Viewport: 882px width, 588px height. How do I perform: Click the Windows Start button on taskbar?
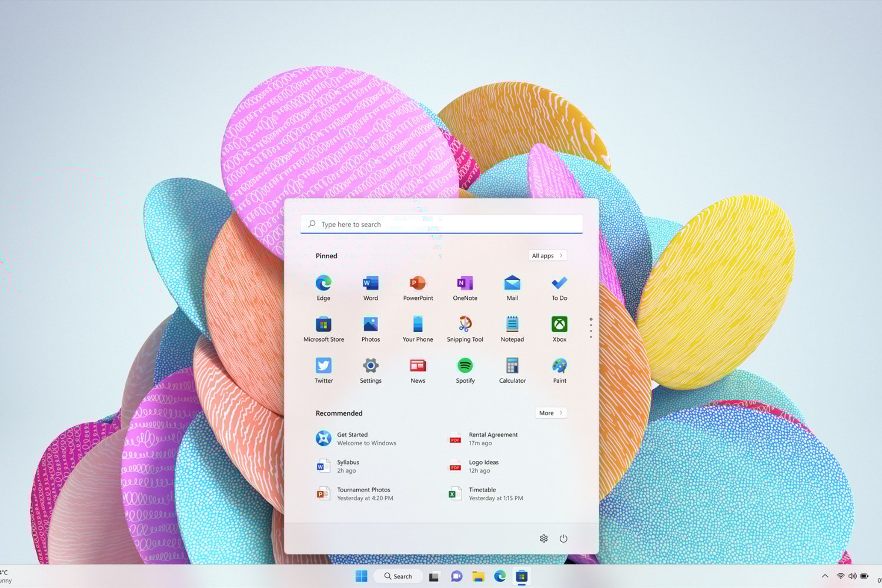[x=362, y=576]
